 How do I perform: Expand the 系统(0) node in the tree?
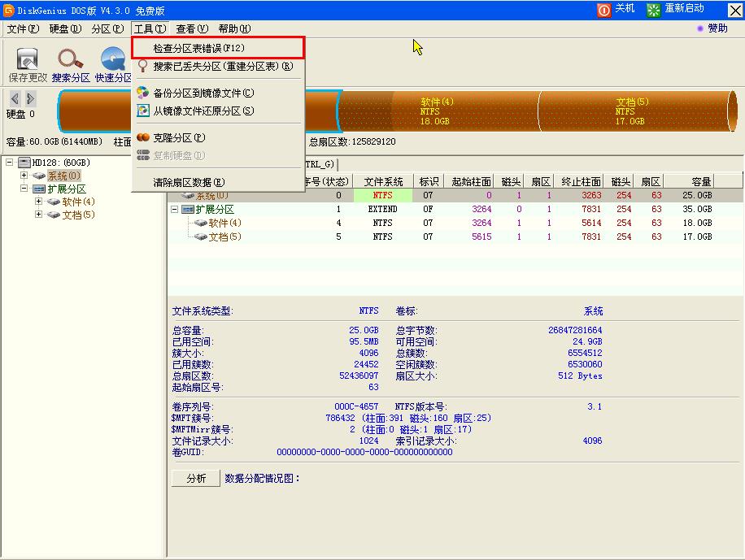(24, 175)
